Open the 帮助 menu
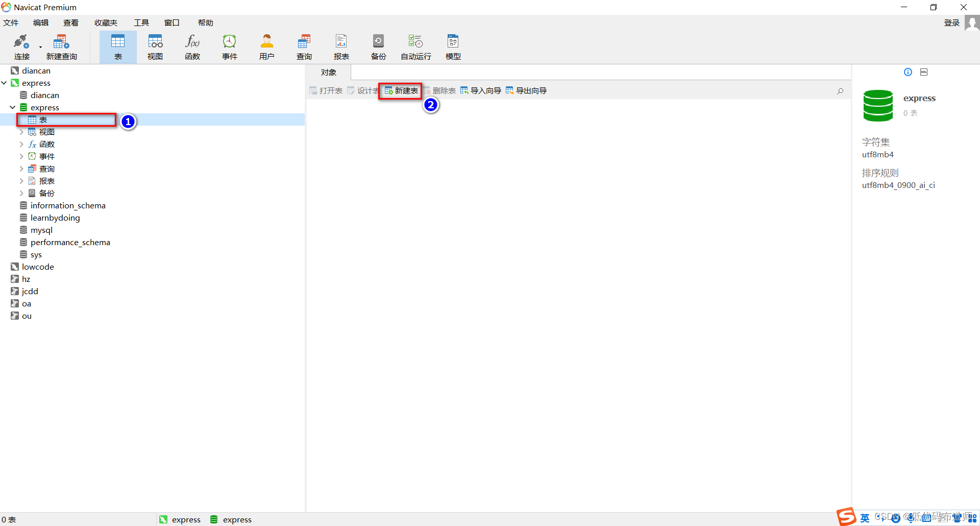 pos(206,23)
